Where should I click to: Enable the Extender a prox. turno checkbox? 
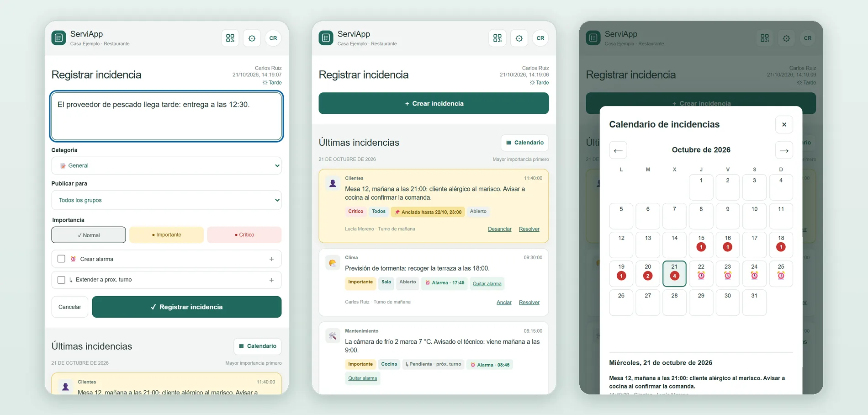pos(61,280)
